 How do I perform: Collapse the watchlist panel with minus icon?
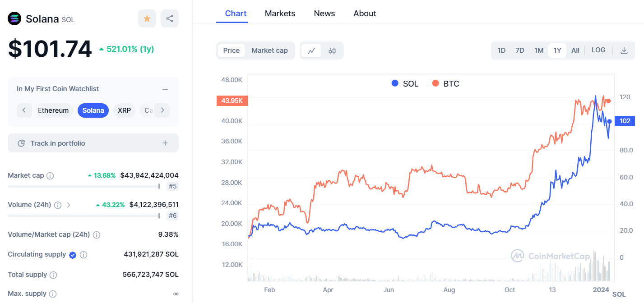165,89
